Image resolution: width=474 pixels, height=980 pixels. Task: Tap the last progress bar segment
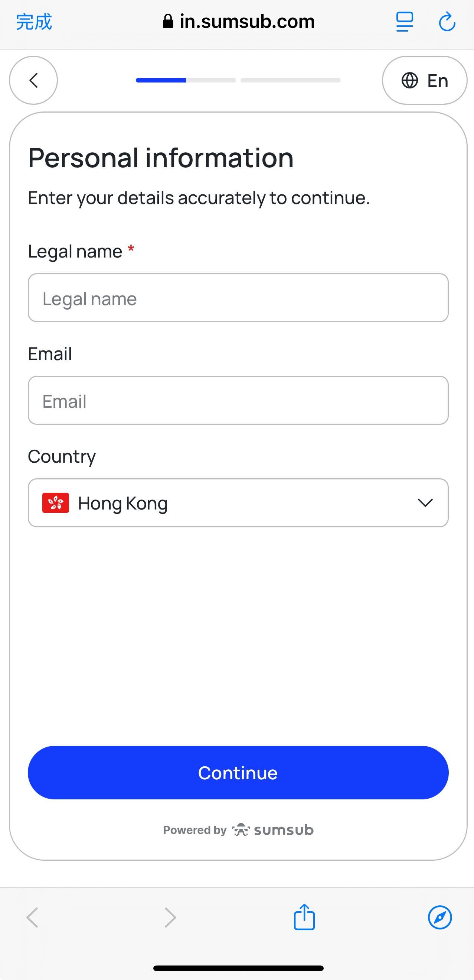click(290, 80)
